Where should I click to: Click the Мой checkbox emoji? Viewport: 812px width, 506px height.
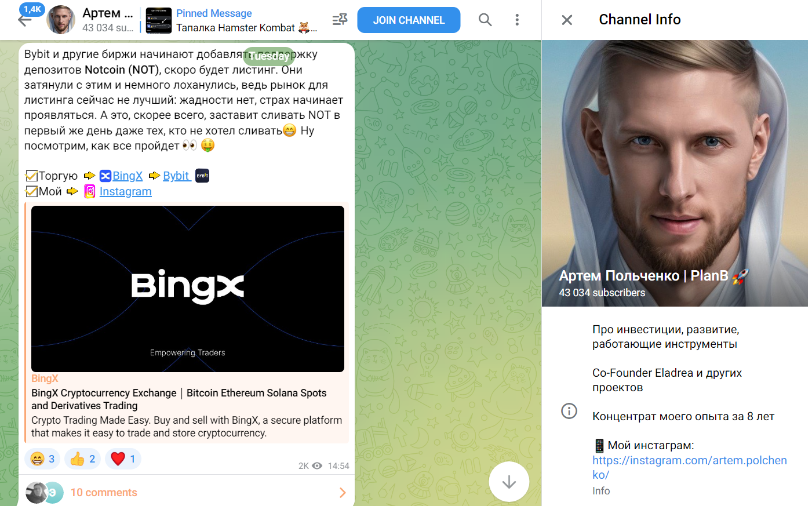[31, 191]
